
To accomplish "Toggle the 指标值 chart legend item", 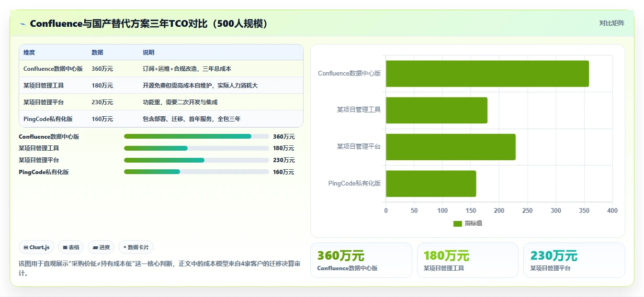I will (x=468, y=223).
